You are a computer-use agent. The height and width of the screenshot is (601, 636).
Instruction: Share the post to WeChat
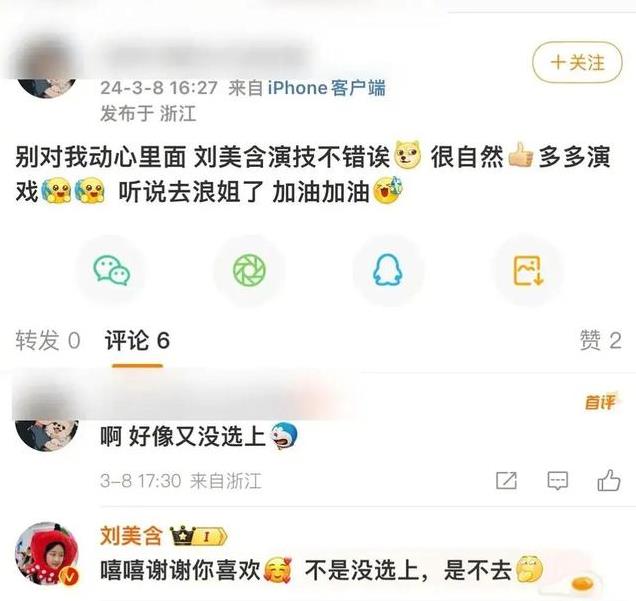pyautogui.click(x=112, y=270)
